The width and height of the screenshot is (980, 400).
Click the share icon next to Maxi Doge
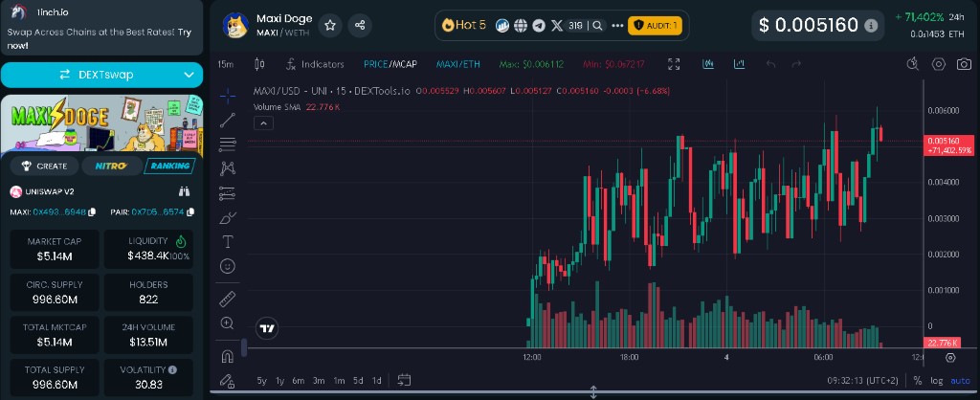pos(359,26)
